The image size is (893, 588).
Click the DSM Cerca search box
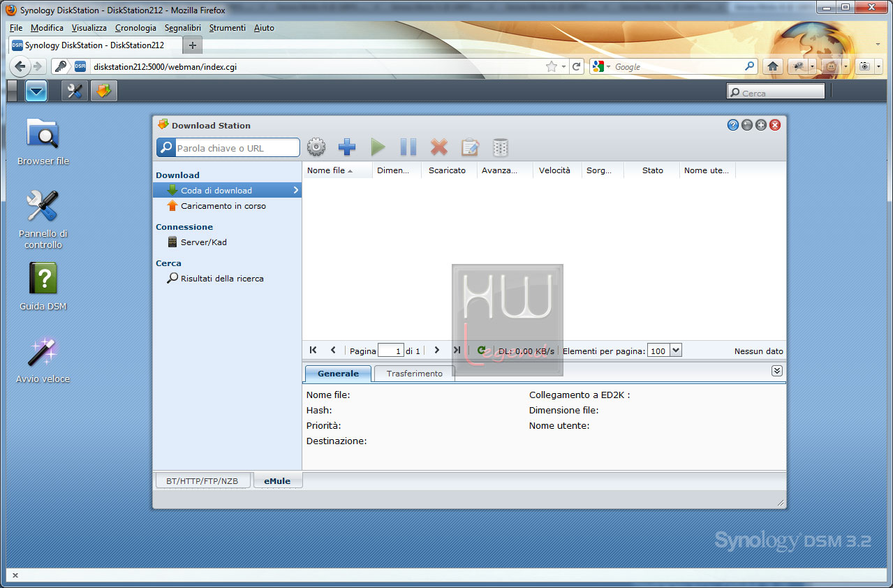tap(776, 92)
